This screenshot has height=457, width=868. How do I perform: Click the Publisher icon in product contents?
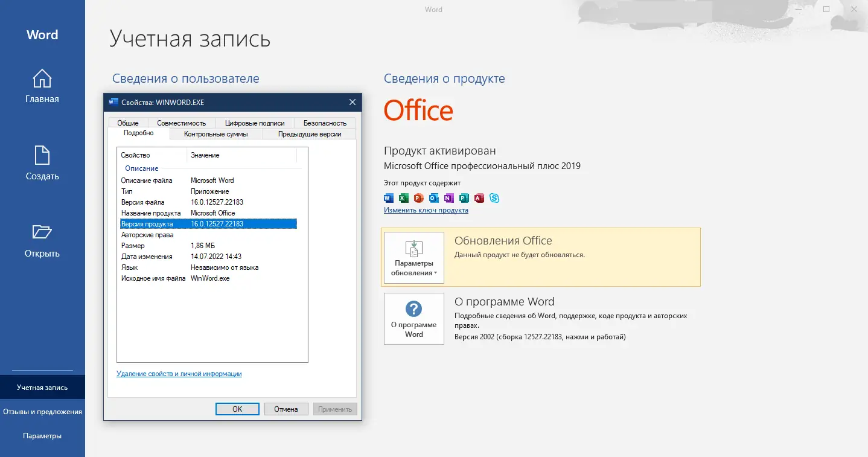(x=464, y=197)
